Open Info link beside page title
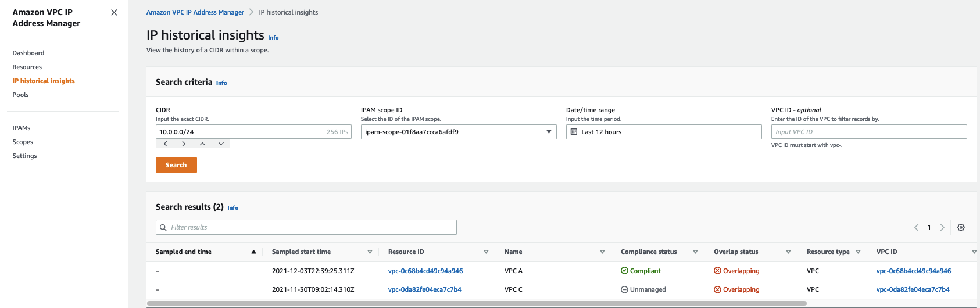980x308 pixels. [x=273, y=38]
